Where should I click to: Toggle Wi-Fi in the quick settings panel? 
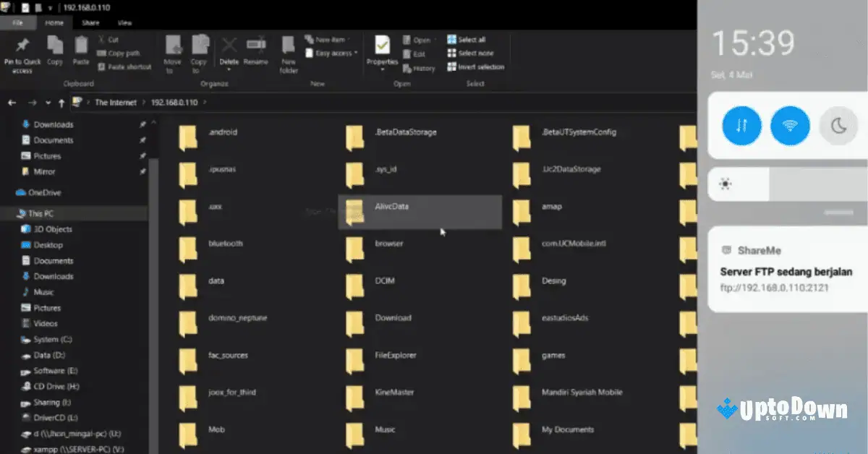pos(789,125)
